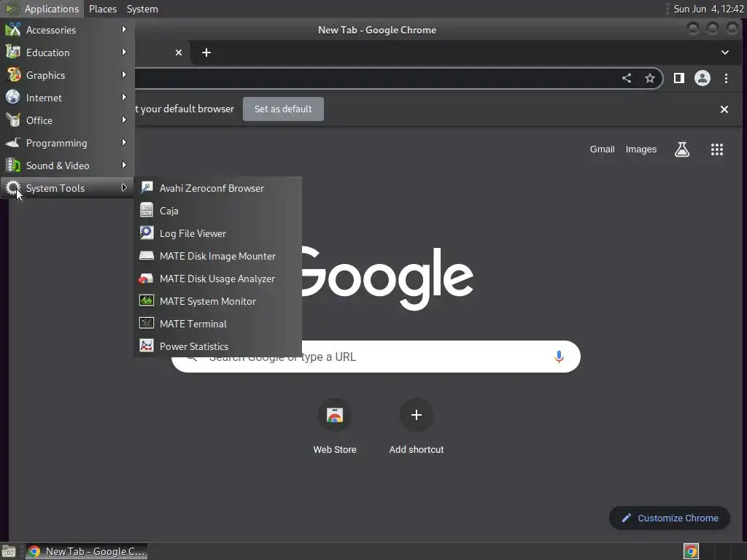Click the Internet globe icon
The image size is (747, 560).
[x=13, y=97]
